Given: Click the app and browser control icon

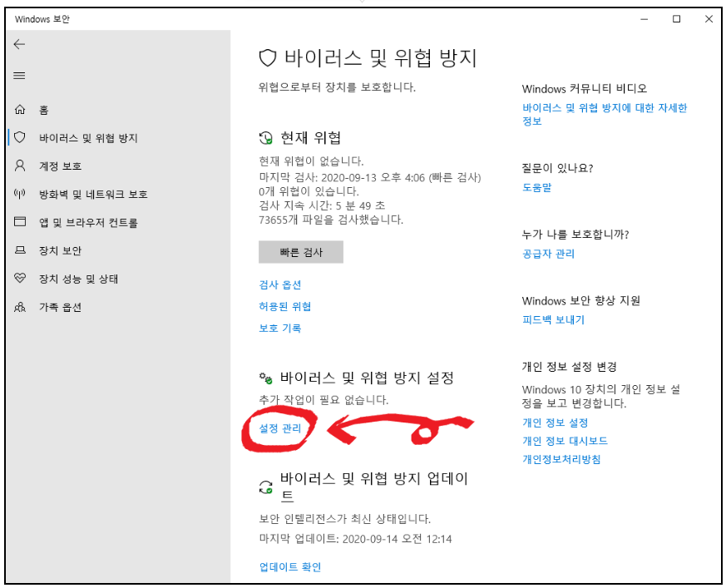Looking at the screenshot, I should click(20, 222).
